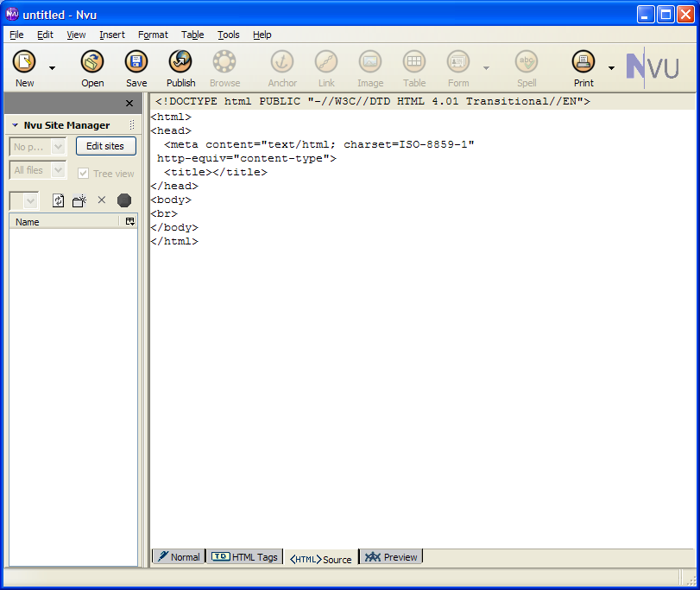Click the create new folder icon
The width and height of the screenshot is (700, 590).
pos(79,201)
